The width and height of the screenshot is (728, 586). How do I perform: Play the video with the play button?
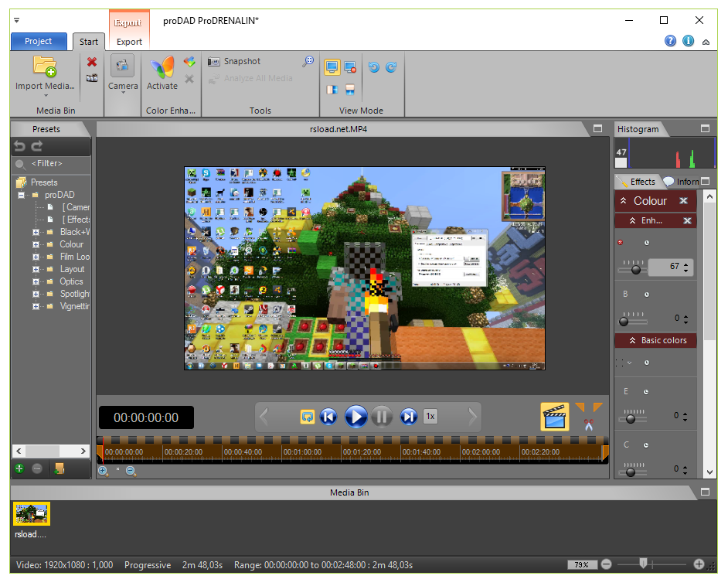pyautogui.click(x=355, y=417)
